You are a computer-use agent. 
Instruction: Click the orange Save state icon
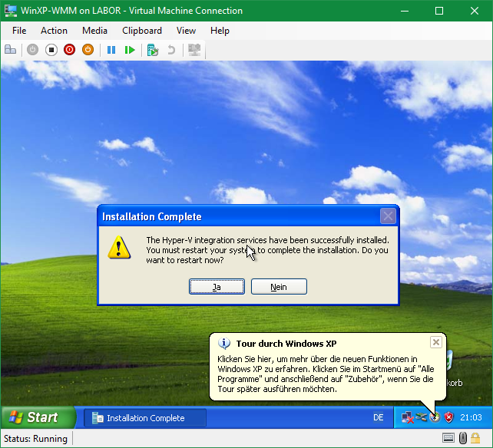[88, 50]
